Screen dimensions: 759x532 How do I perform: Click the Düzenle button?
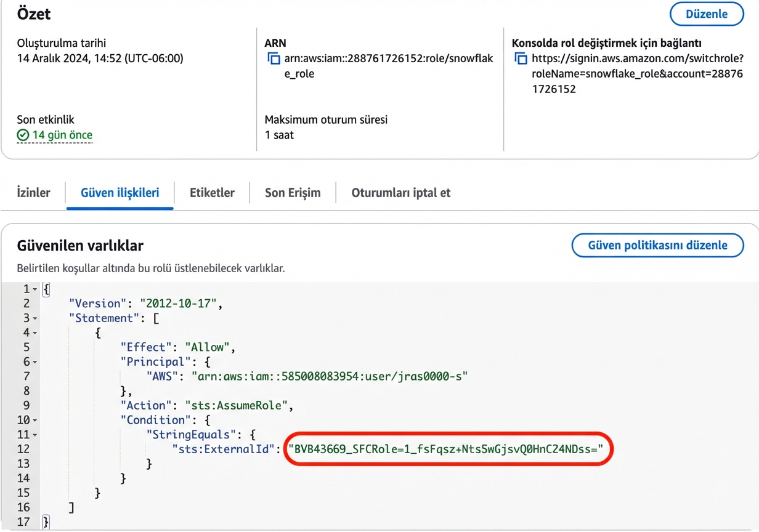click(x=706, y=14)
